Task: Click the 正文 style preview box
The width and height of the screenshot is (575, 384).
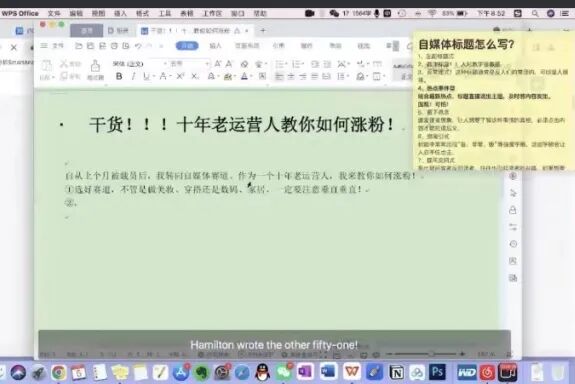Action: click(x=402, y=70)
